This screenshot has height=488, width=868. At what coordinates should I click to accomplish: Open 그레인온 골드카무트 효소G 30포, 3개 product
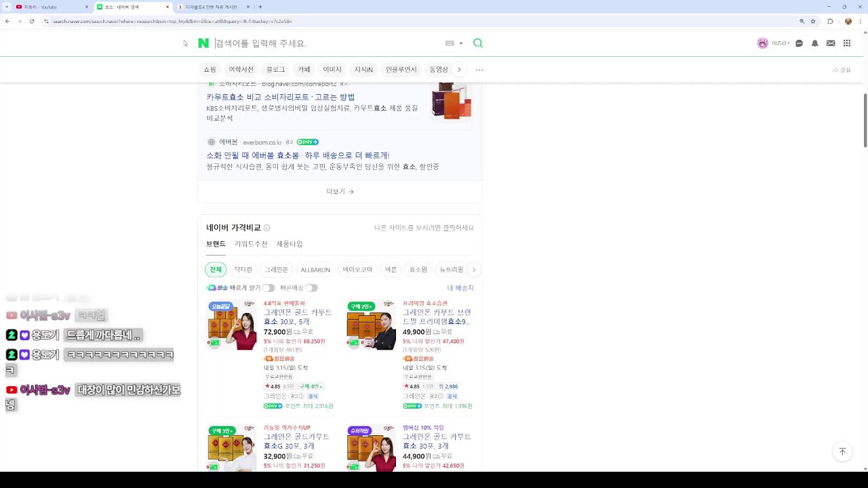(297, 441)
